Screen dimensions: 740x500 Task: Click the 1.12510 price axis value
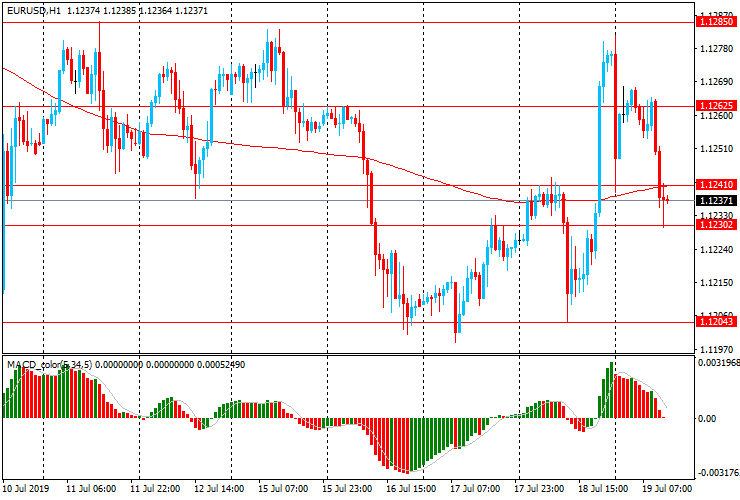coord(717,149)
